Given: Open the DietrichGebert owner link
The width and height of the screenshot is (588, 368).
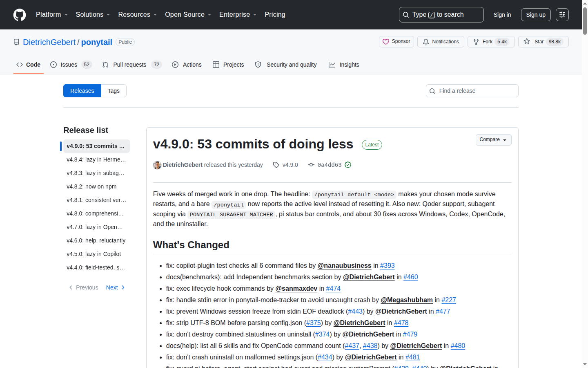Looking at the screenshot, I should (x=49, y=42).
